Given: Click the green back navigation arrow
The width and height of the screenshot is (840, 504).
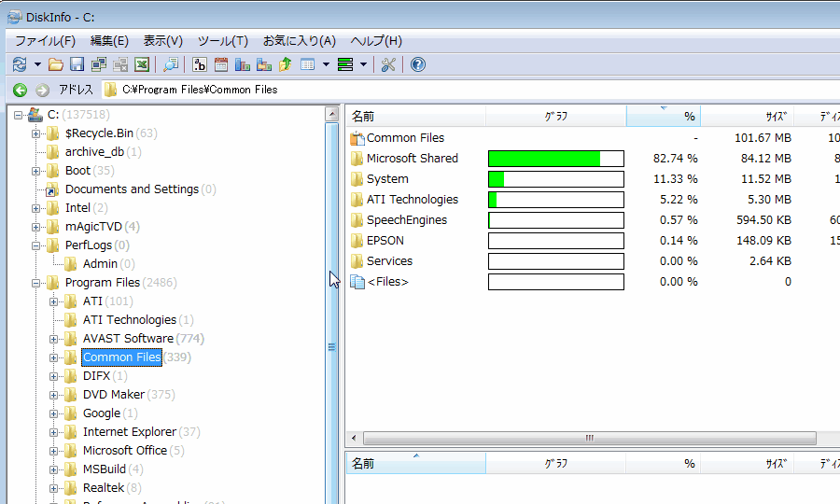Looking at the screenshot, I should (x=20, y=90).
